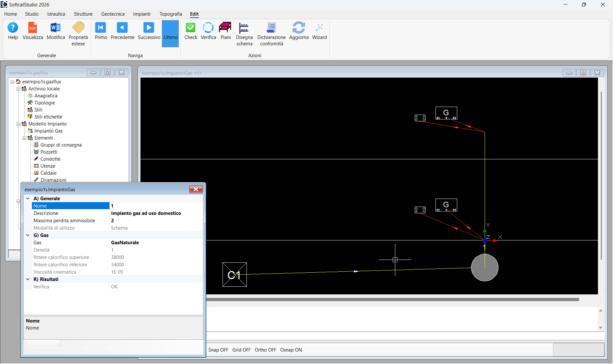Image resolution: width=613 pixels, height=364 pixels.
Task: Collapse the R) Risultati section
Action: tap(28, 279)
